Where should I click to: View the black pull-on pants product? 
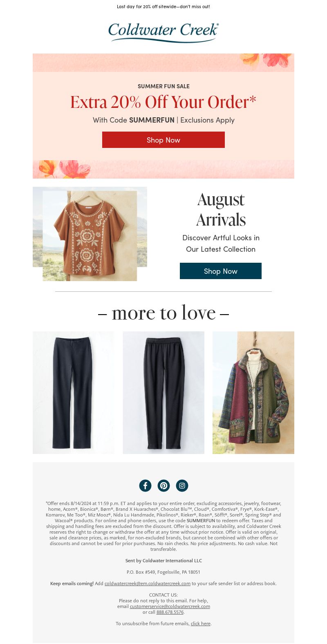(163, 392)
